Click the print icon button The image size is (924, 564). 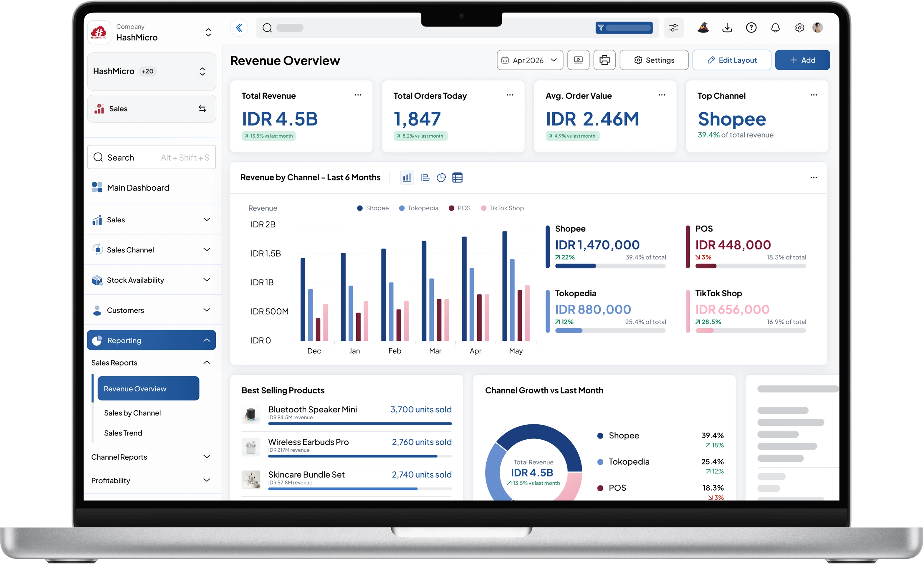pyautogui.click(x=605, y=60)
